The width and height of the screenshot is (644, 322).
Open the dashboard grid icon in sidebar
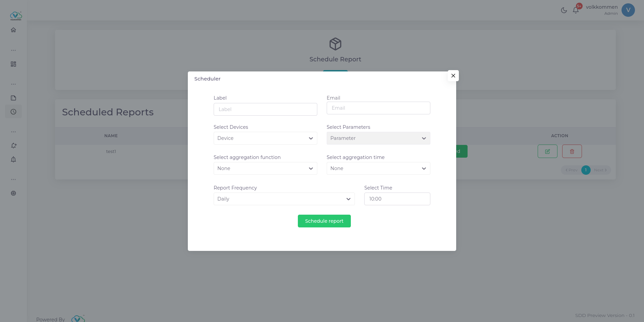coord(13,64)
